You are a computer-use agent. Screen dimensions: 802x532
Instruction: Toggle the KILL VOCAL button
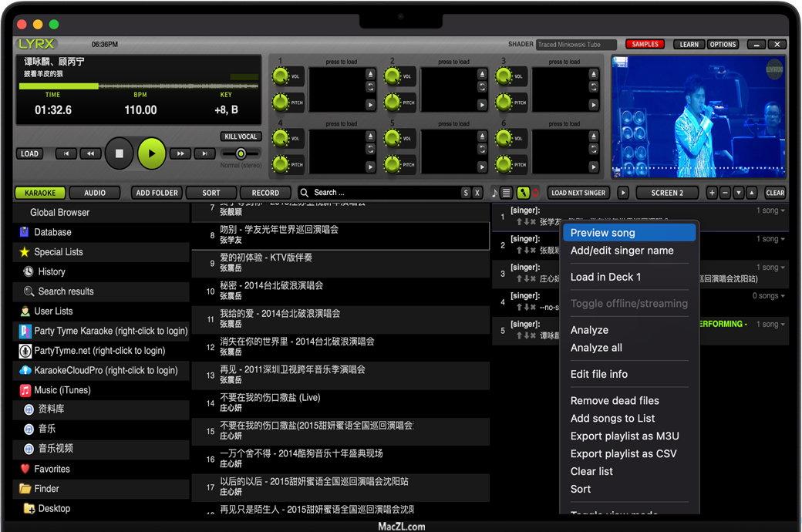[x=241, y=136]
